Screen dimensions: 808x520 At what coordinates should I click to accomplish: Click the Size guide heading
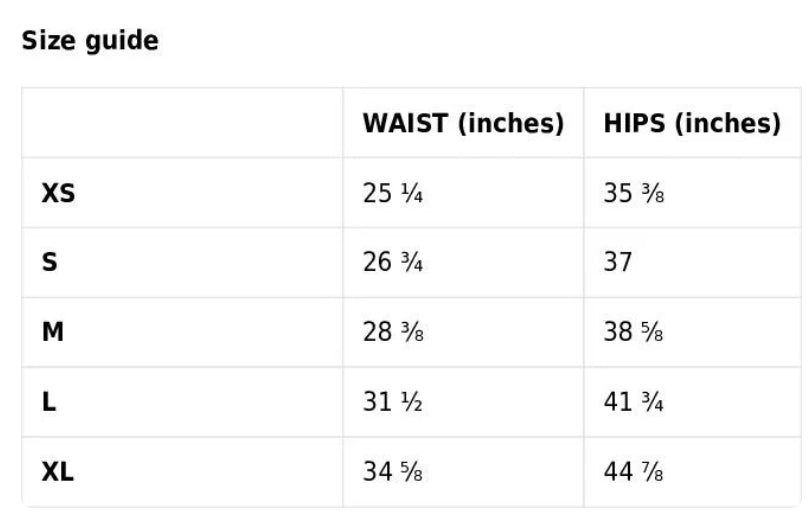(x=90, y=41)
